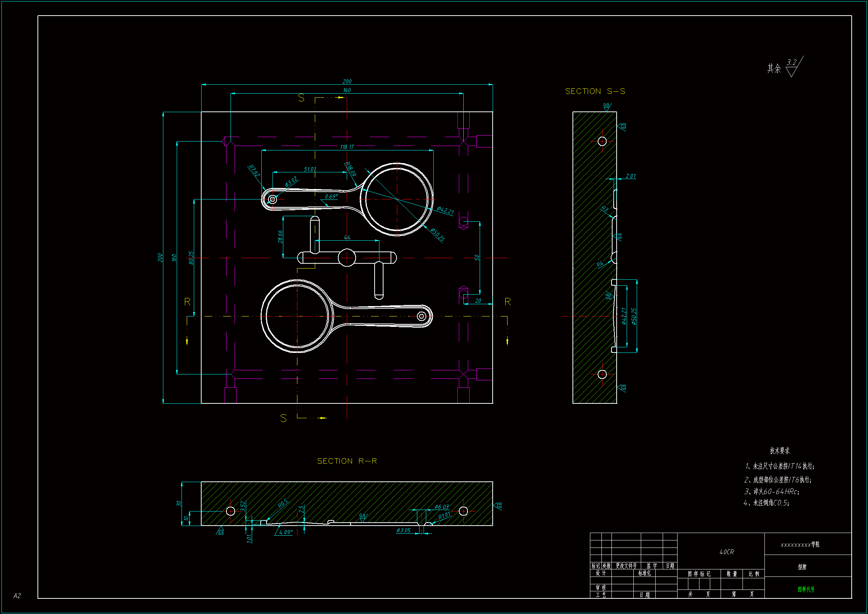Select the 淬火60-64HRc requirement line
This screenshot has height=614, width=868.
[x=771, y=491]
